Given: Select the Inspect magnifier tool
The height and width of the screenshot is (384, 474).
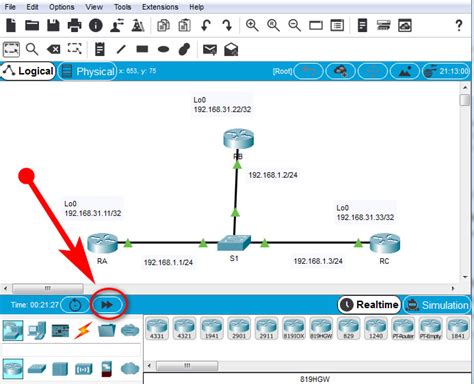Looking at the screenshot, I should 32,50.
